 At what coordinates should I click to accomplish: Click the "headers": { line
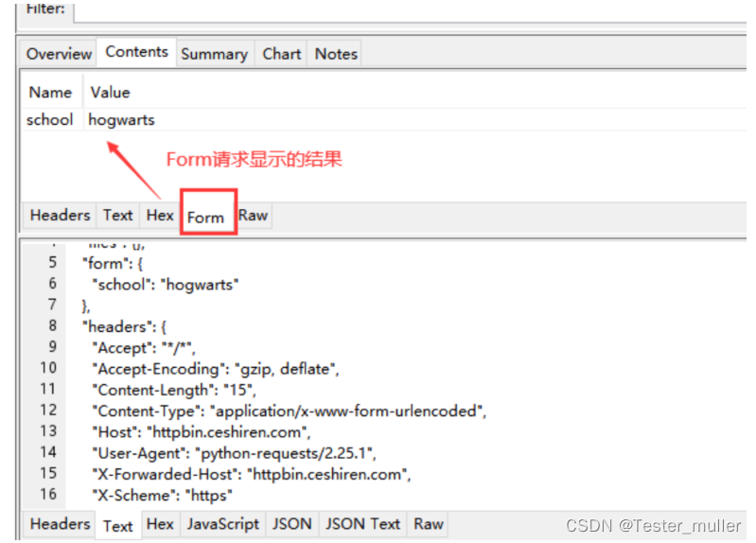tap(124, 327)
